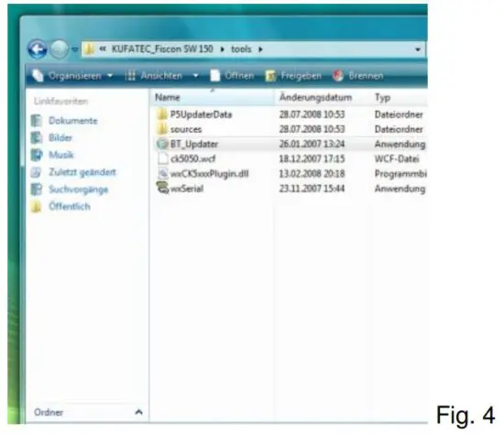Click the Linkfavoriten heading
504x434 pixels.
(60, 102)
